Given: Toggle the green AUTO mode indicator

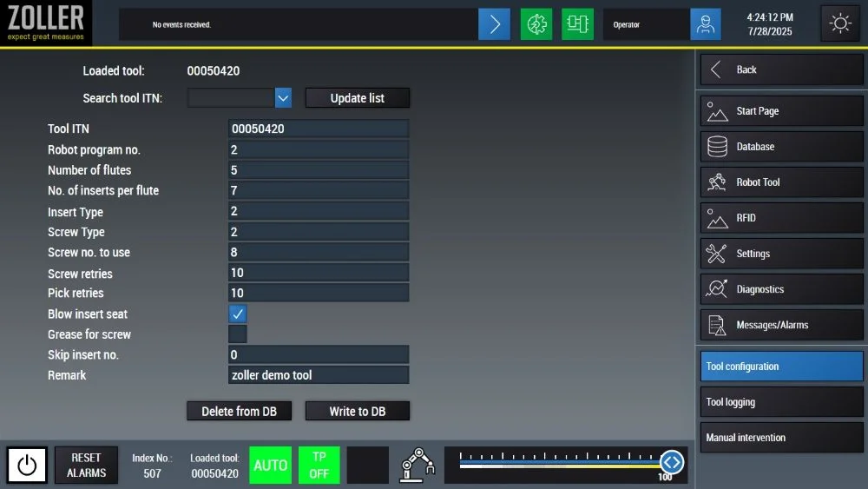Looking at the screenshot, I should [x=270, y=466].
